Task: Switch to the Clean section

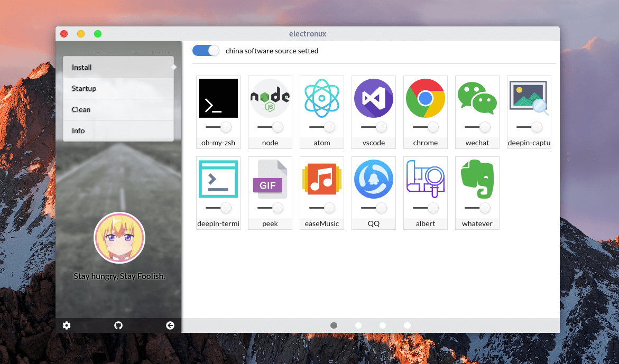Action: coord(118,109)
